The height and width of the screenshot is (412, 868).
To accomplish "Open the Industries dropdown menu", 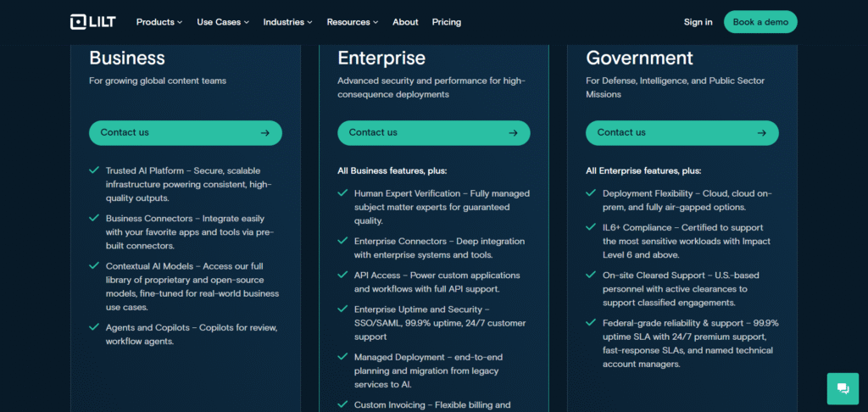I will tap(287, 22).
